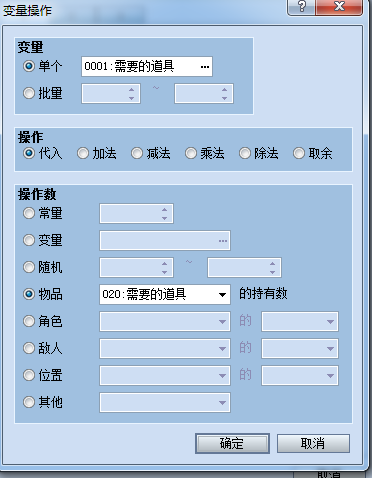Open the 角色 actor selection dropdown
The width and height of the screenshot is (372, 478).
(x=165, y=321)
